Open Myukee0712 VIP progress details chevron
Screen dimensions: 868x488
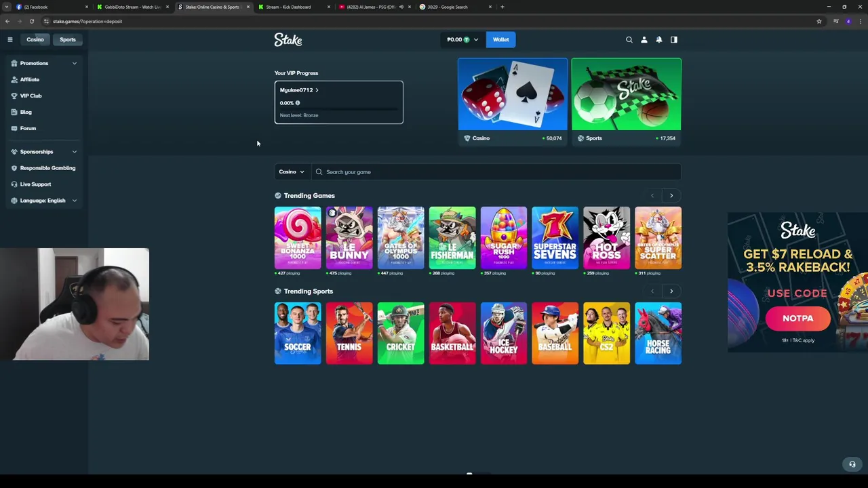[317, 90]
